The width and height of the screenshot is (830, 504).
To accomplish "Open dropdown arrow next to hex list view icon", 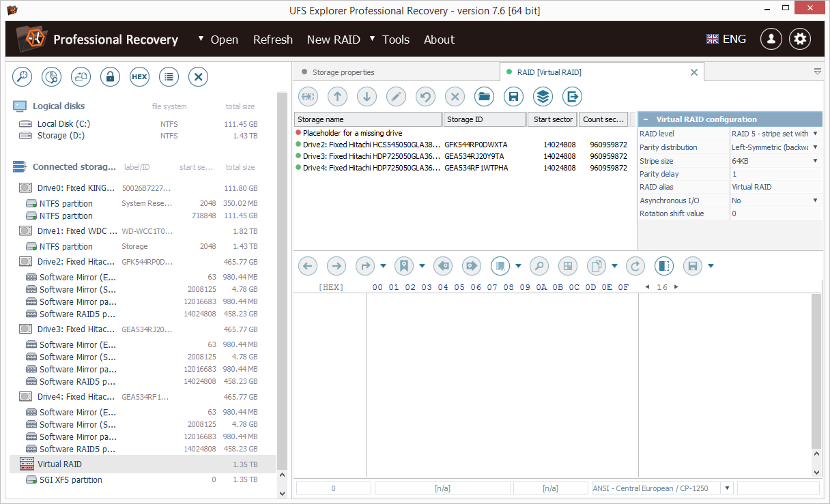I will point(518,266).
